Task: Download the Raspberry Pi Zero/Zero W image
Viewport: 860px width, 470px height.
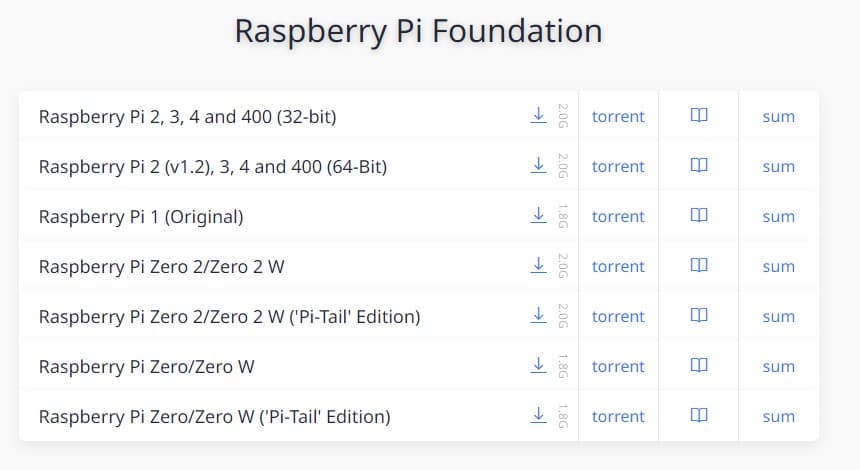Action: [539, 365]
